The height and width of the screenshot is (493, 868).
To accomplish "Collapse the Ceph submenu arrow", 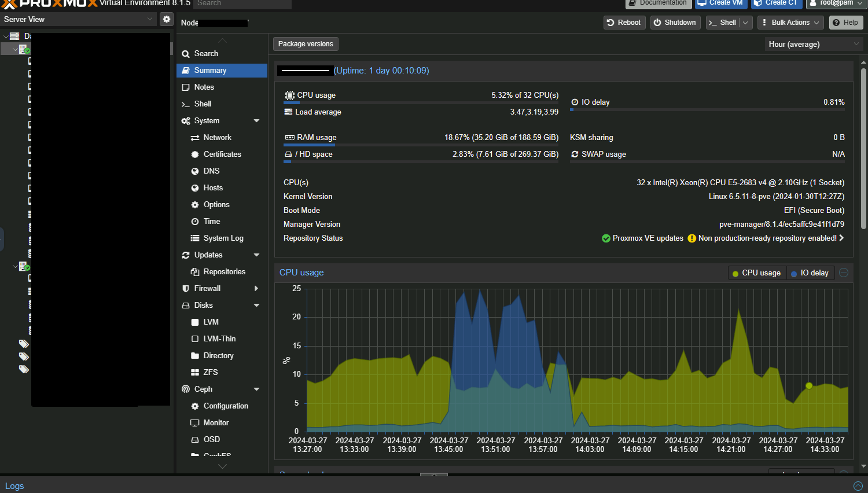I will [x=256, y=389].
